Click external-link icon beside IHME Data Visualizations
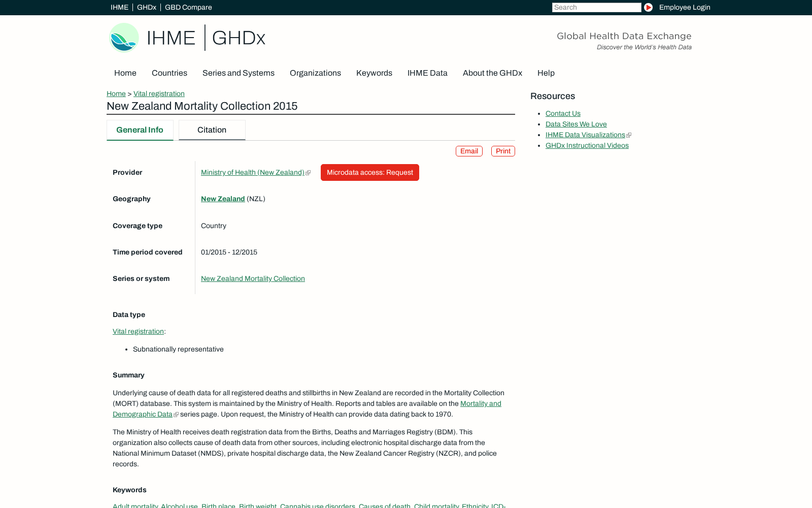The height and width of the screenshot is (508, 812). pyautogui.click(x=629, y=135)
